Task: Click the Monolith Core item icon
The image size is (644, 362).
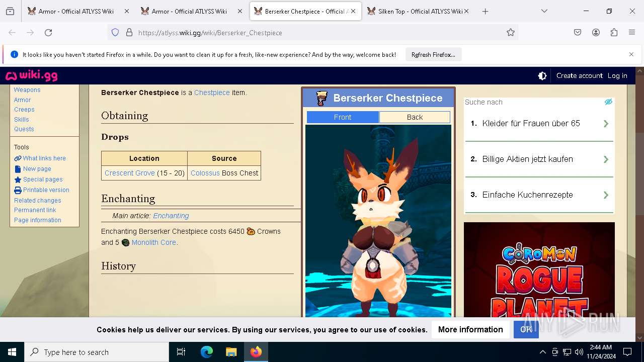Action: pyautogui.click(x=126, y=242)
